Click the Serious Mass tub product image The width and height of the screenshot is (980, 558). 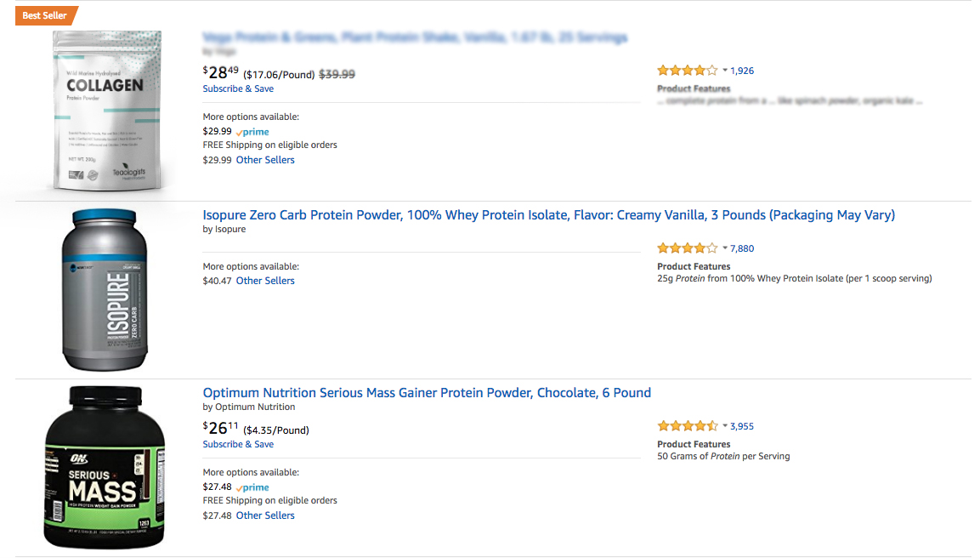coord(105,466)
